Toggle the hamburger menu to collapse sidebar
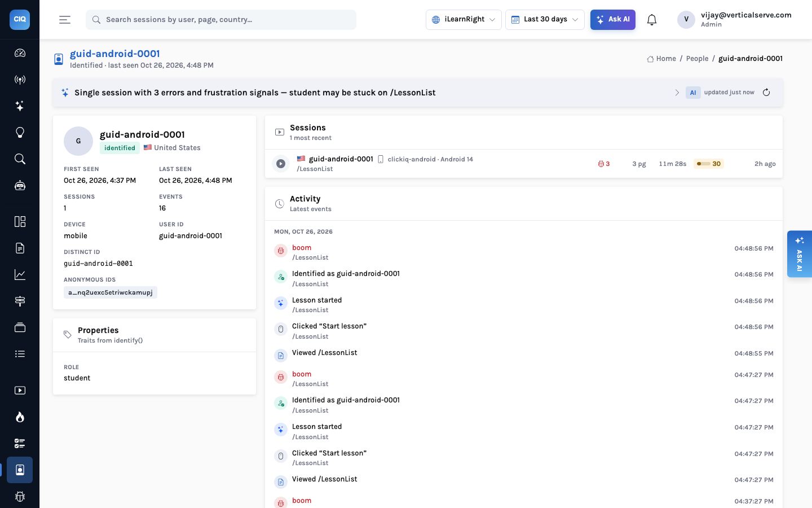The image size is (812, 508). point(65,20)
